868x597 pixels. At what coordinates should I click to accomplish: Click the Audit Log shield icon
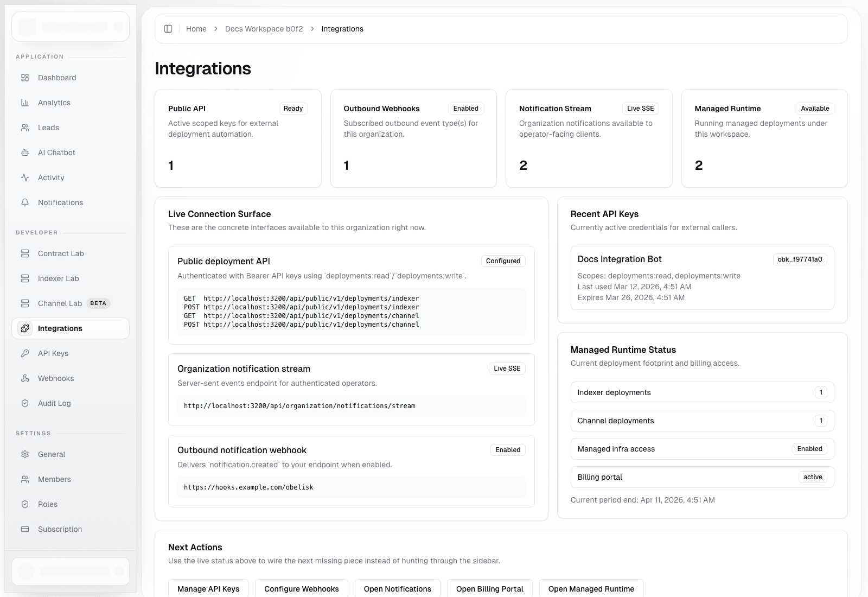click(x=25, y=403)
